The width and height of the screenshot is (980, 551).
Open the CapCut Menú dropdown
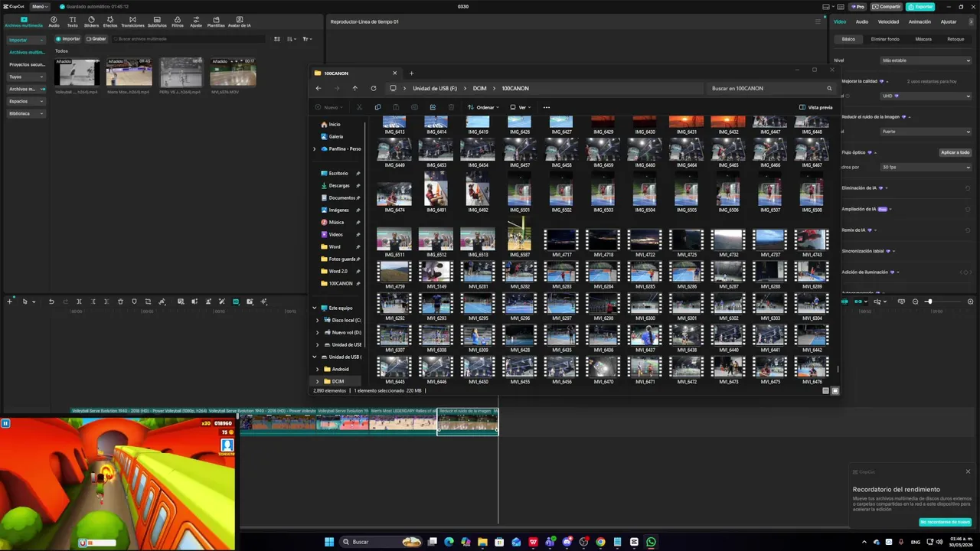[x=38, y=6]
